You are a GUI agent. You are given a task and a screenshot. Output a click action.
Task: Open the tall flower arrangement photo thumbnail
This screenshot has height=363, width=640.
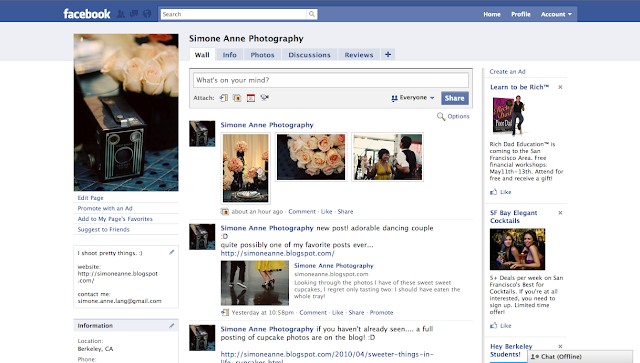[x=245, y=168]
